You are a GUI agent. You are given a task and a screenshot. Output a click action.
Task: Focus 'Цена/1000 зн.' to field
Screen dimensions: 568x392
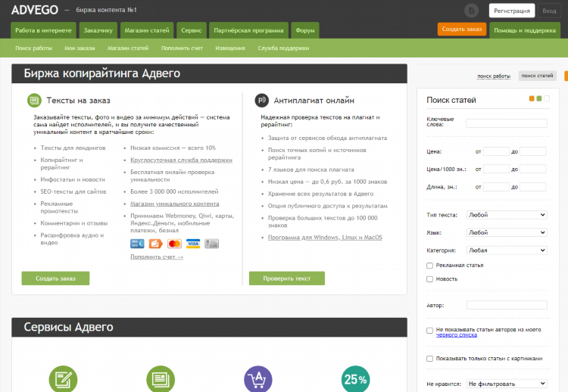click(533, 169)
